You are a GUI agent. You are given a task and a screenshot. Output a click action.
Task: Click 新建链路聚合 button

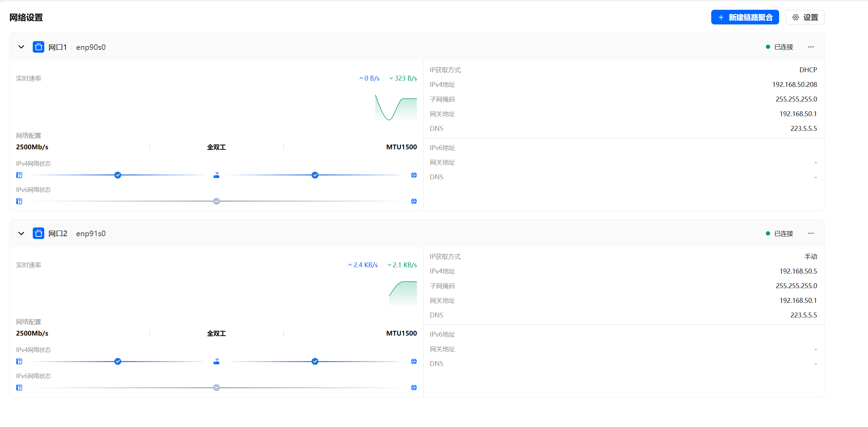pos(745,17)
